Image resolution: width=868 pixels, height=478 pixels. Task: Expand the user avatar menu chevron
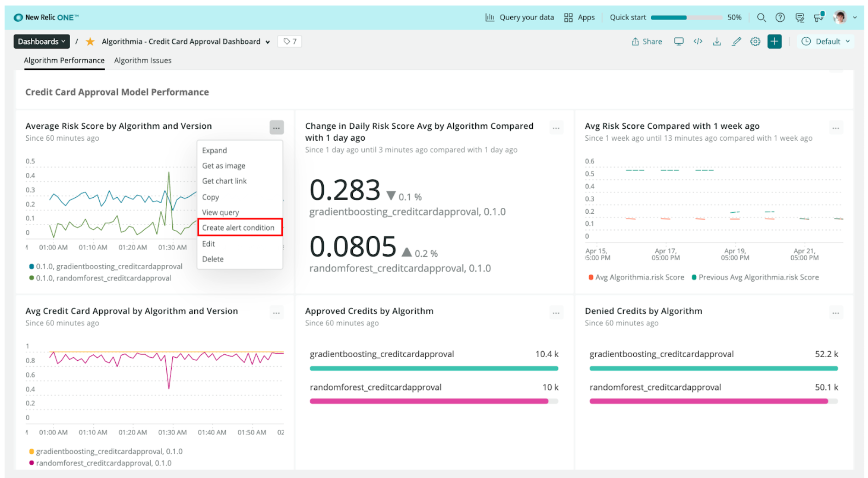855,17
